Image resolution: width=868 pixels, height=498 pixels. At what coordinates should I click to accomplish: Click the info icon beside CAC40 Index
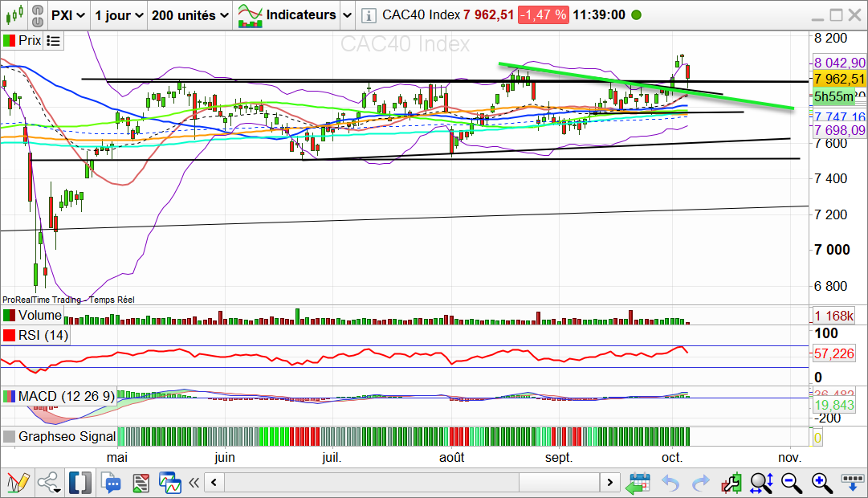pos(368,15)
